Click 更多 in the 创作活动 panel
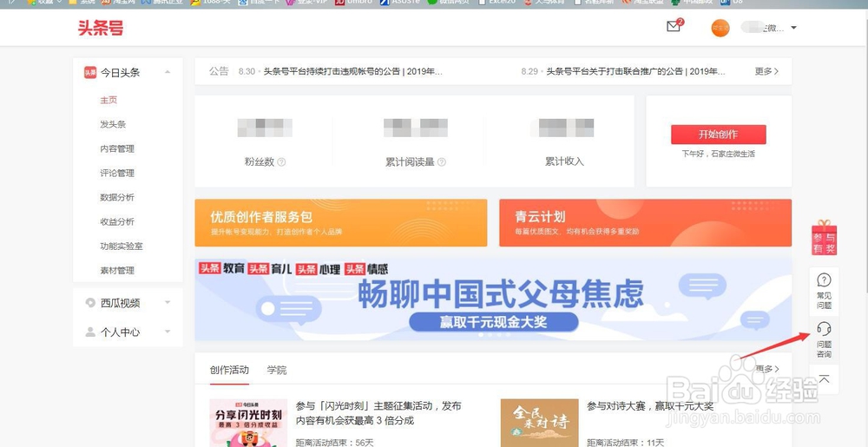 coord(766,368)
